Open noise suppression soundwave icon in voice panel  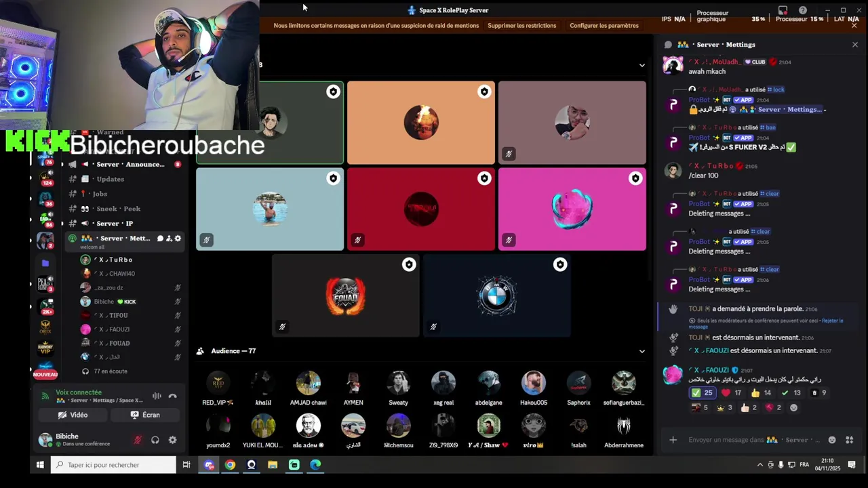tap(157, 396)
